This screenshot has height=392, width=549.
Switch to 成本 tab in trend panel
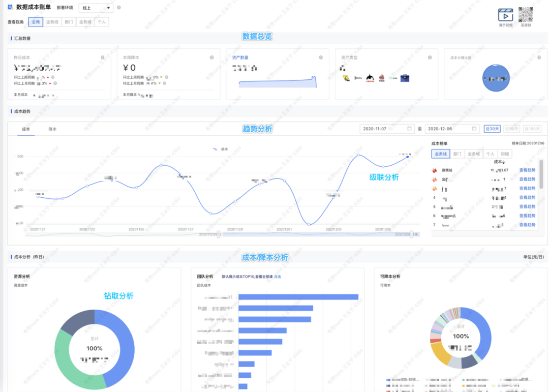pos(26,129)
